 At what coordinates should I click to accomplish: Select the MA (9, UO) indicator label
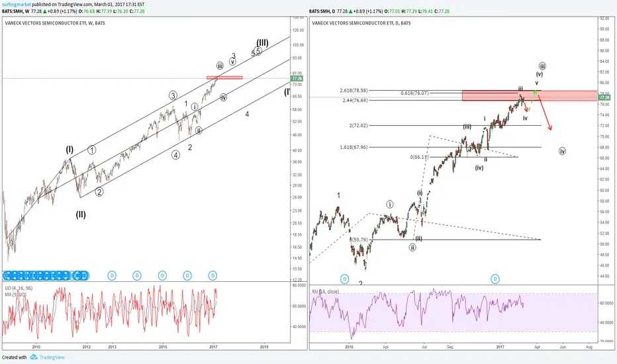(16, 295)
